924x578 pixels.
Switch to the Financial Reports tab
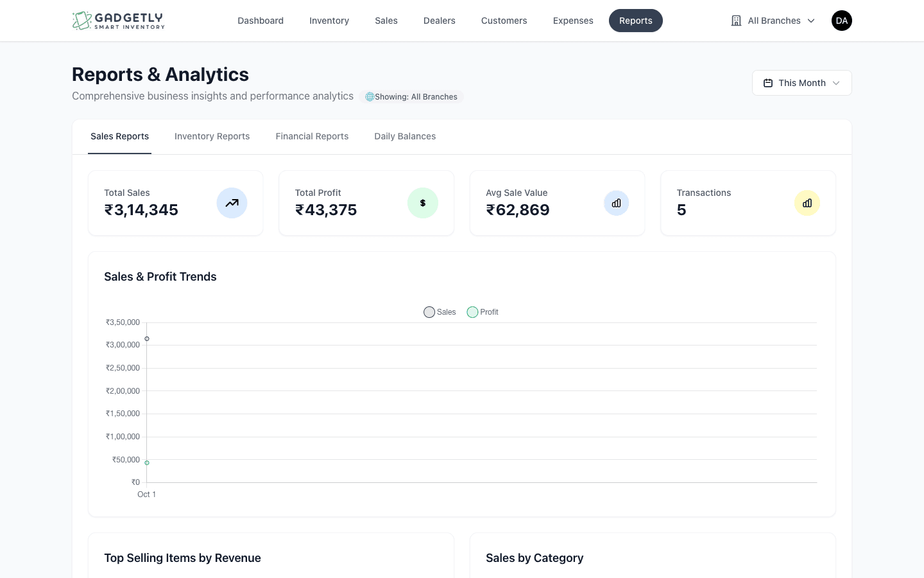(312, 136)
